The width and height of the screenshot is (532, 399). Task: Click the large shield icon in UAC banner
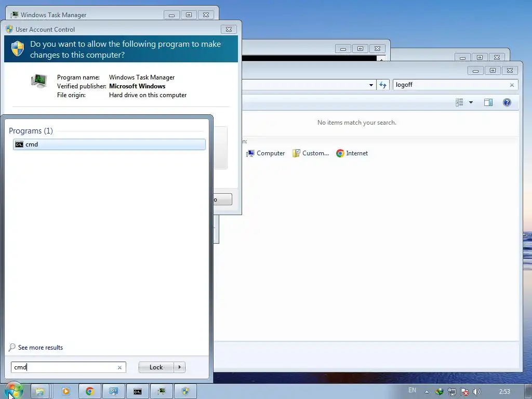(x=18, y=48)
